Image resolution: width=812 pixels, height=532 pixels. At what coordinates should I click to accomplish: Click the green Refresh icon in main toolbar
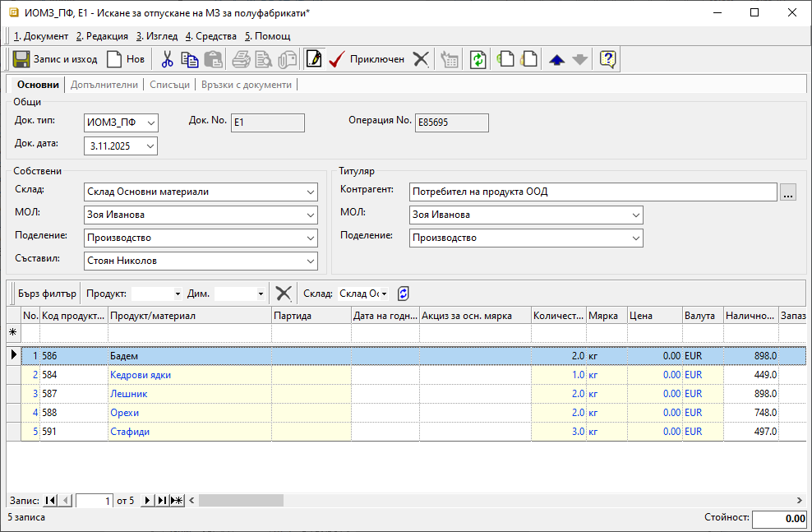click(x=478, y=59)
